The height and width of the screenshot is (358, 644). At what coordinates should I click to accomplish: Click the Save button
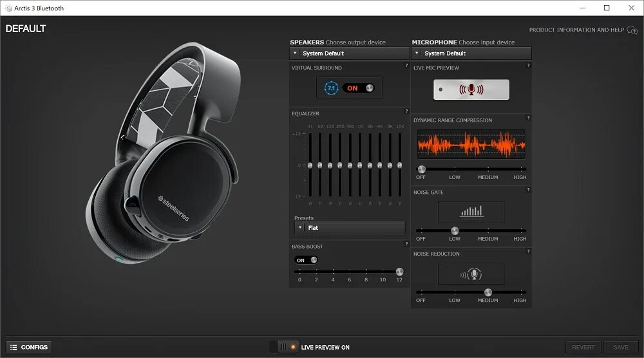(x=621, y=347)
